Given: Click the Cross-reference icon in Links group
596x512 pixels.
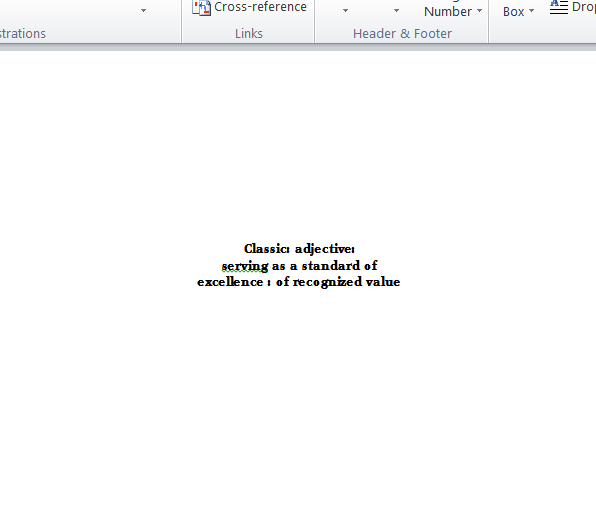Looking at the screenshot, I should [x=201, y=8].
